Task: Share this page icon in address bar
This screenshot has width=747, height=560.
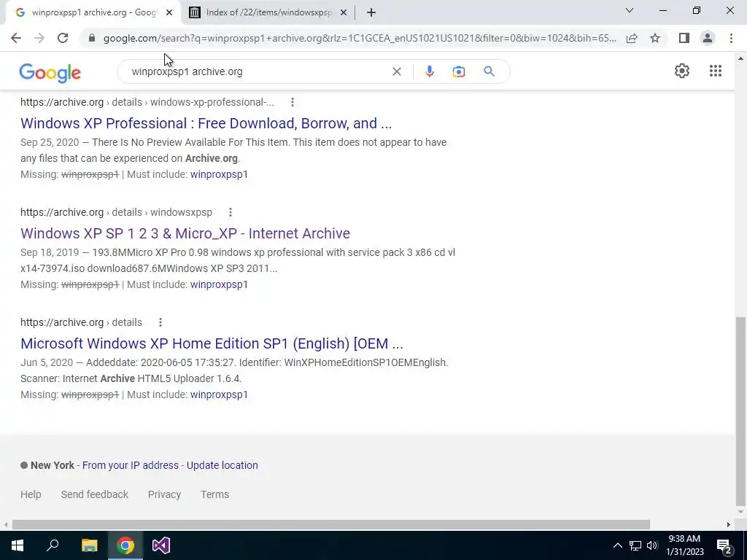Action: pos(632,38)
